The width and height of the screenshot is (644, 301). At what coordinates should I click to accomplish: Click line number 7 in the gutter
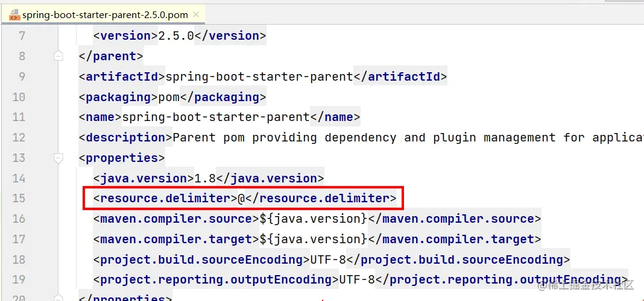point(21,36)
